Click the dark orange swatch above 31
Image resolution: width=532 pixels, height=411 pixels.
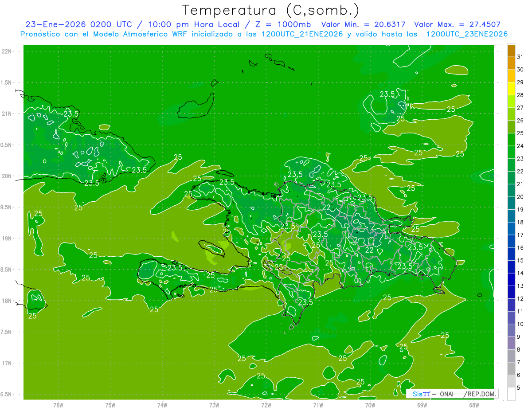click(x=511, y=50)
